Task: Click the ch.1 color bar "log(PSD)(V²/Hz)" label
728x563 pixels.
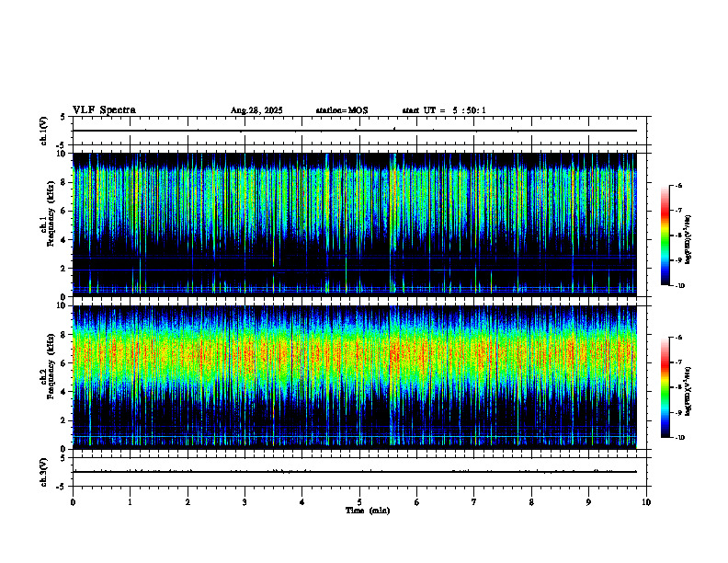Action: click(x=688, y=239)
